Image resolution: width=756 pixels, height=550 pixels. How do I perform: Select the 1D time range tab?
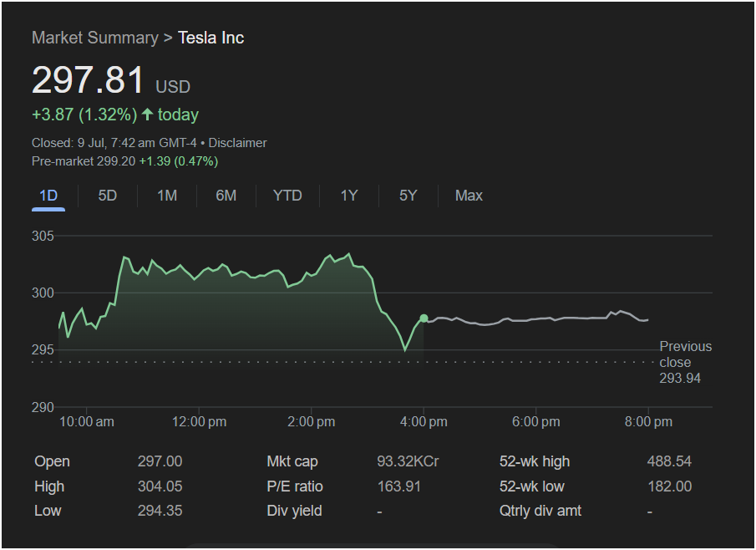(x=48, y=196)
